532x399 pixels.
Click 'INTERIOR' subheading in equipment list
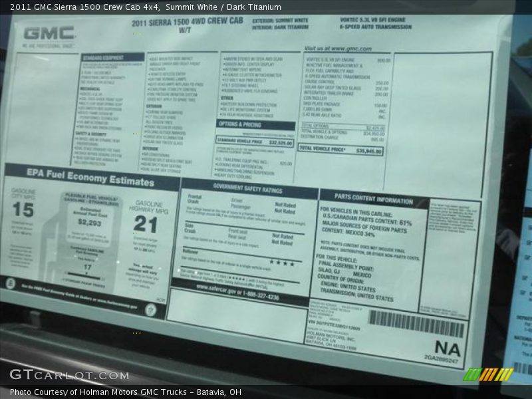coord(150,148)
